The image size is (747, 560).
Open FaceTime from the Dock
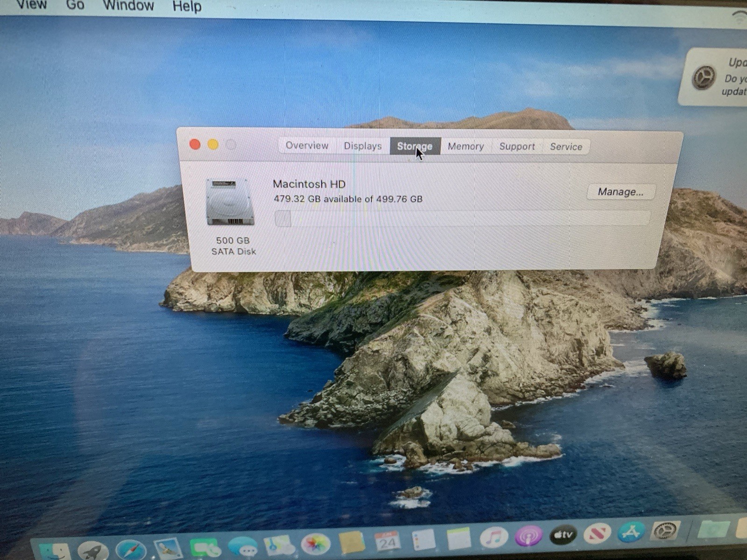[x=205, y=547]
